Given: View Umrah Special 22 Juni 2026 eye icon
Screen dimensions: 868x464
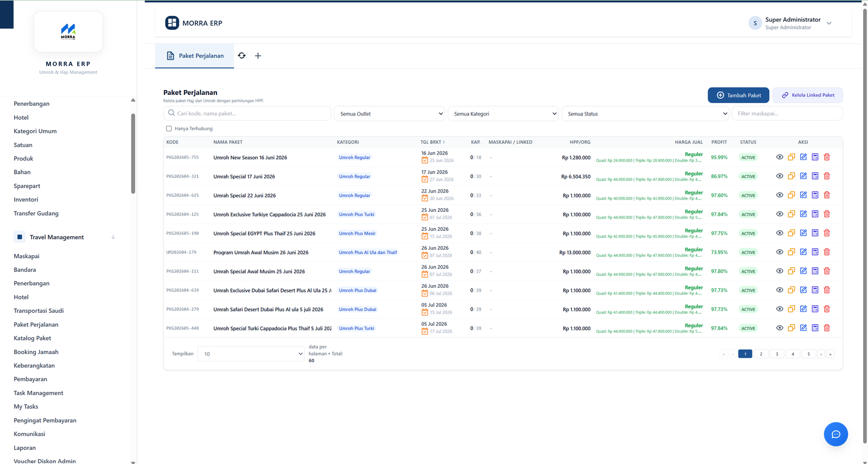Looking at the screenshot, I should coord(780,195).
